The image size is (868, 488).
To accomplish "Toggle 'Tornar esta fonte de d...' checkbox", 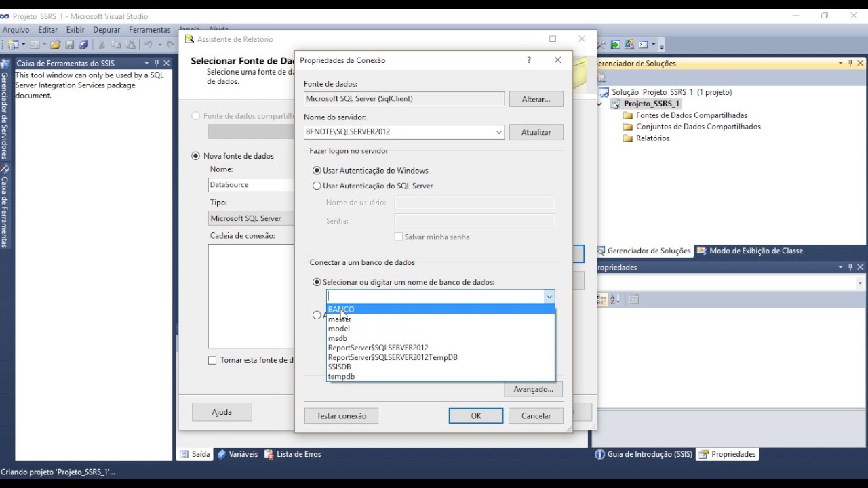I will click(212, 360).
